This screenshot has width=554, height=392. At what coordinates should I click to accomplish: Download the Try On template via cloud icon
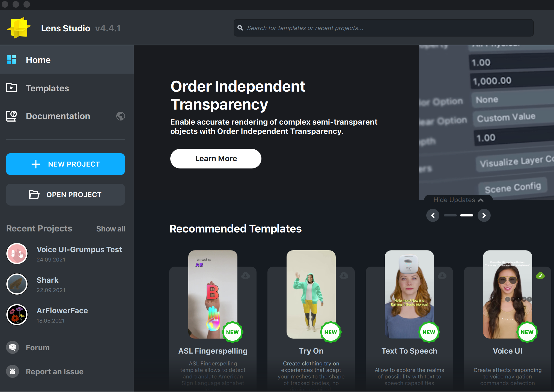tap(344, 275)
